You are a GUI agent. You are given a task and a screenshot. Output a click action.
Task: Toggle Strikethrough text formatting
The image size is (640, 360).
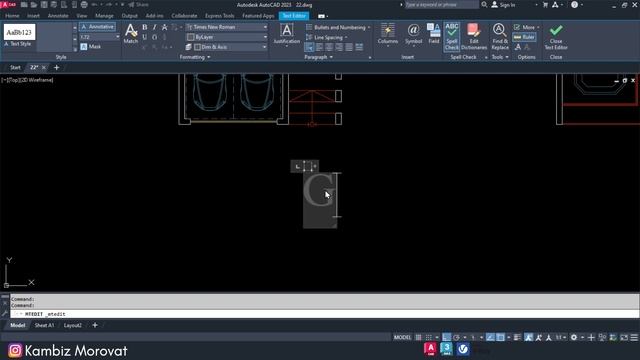point(164,27)
